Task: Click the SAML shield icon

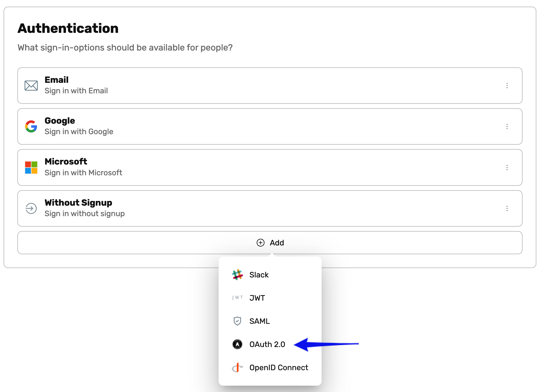Action: click(x=237, y=321)
